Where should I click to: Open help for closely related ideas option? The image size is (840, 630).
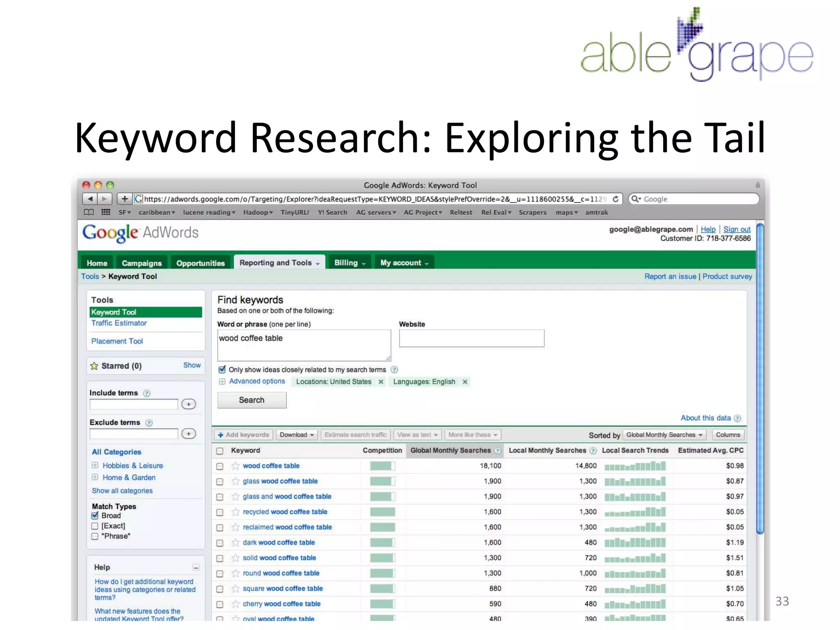[x=394, y=370]
